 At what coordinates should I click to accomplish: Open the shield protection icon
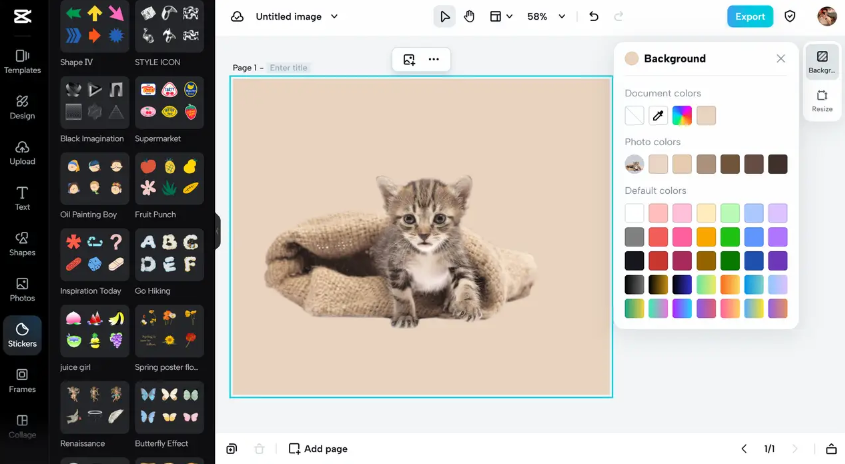click(x=790, y=16)
